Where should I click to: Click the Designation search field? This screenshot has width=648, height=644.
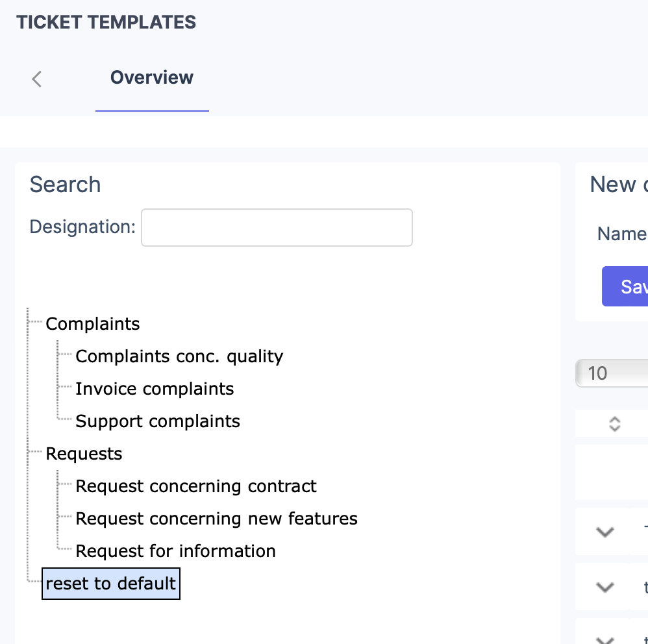coord(277,227)
